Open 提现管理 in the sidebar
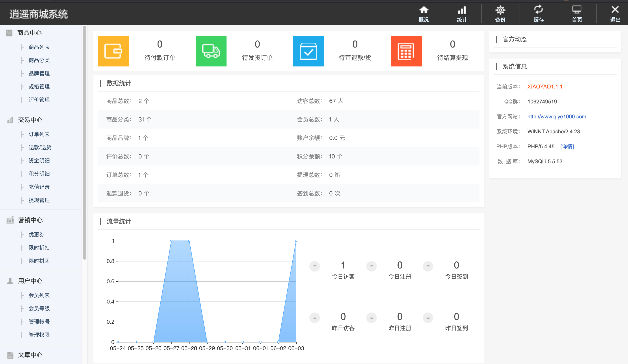 39,200
